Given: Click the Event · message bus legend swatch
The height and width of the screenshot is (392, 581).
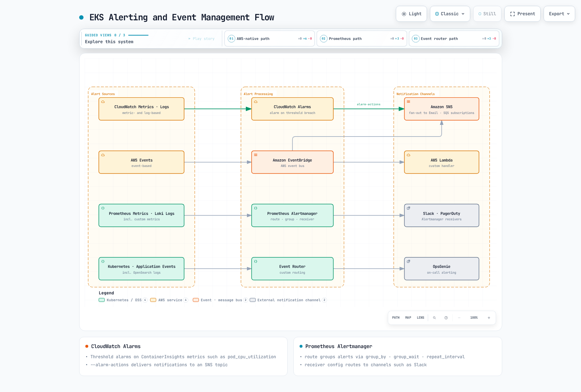Looking at the screenshot, I should [196, 300].
